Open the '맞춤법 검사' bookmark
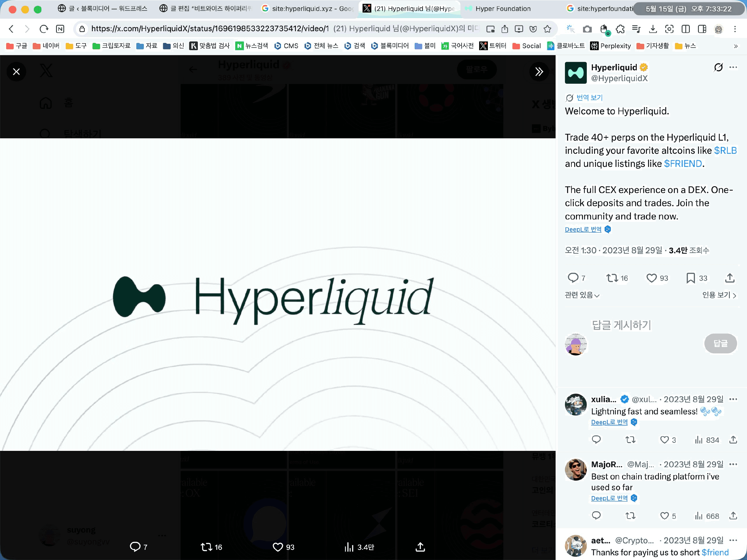747x560 pixels. pyautogui.click(x=210, y=46)
